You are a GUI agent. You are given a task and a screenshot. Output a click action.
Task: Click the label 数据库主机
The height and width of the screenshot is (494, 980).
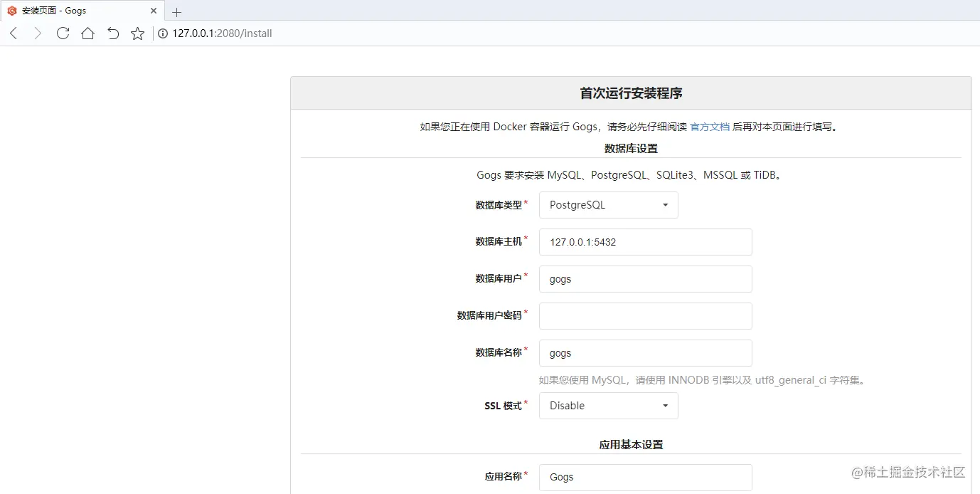click(499, 242)
